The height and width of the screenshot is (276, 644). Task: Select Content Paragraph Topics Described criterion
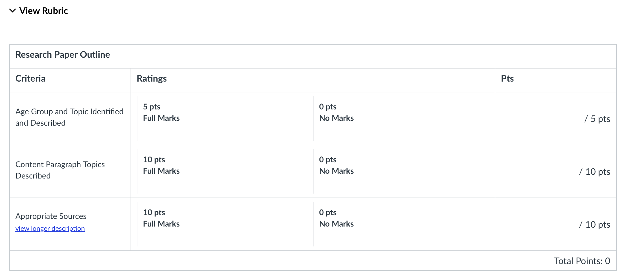click(x=60, y=170)
